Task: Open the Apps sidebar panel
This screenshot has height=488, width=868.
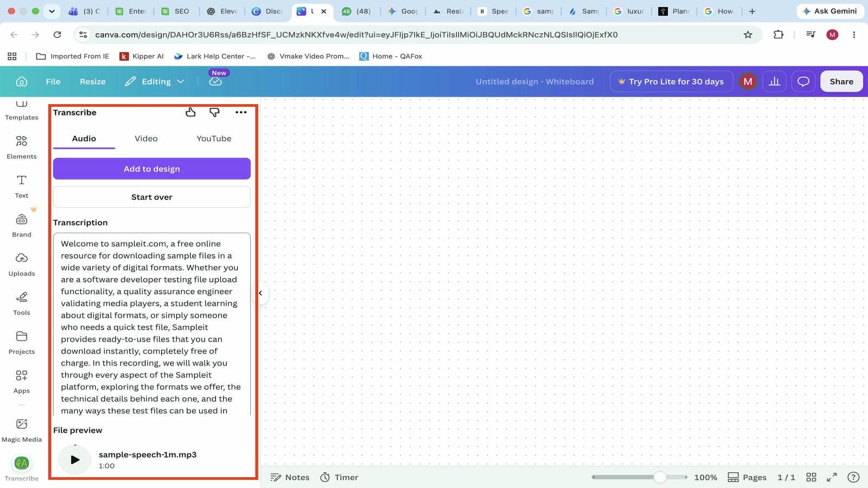Action: (x=22, y=381)
